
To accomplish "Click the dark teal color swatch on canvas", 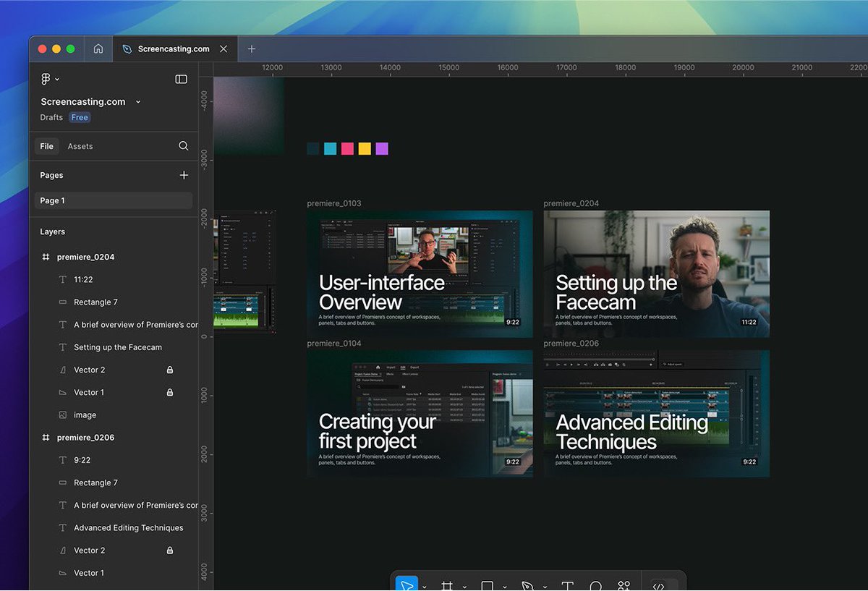I will click(313, 148).
